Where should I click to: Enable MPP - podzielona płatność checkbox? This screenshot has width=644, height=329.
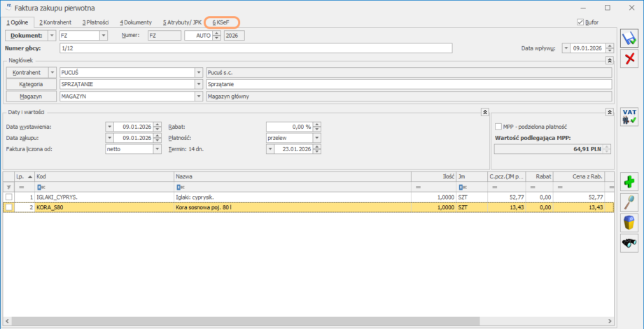(498, 127)
